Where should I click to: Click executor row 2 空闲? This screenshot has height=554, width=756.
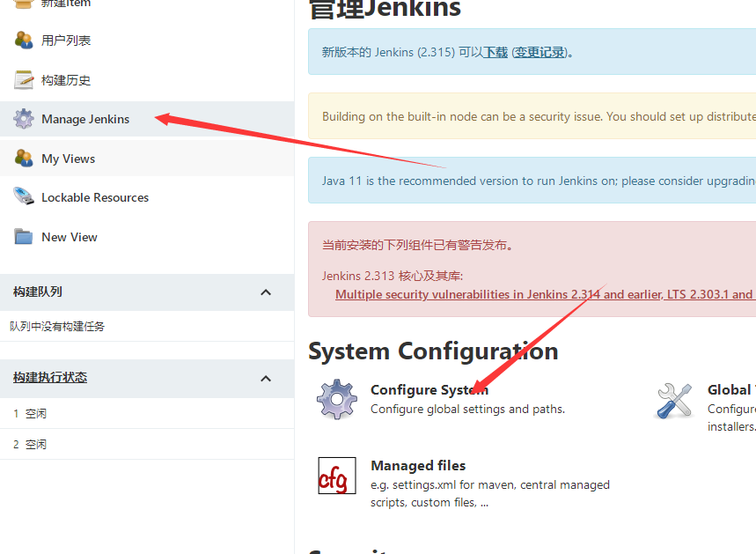coord(147,445)
